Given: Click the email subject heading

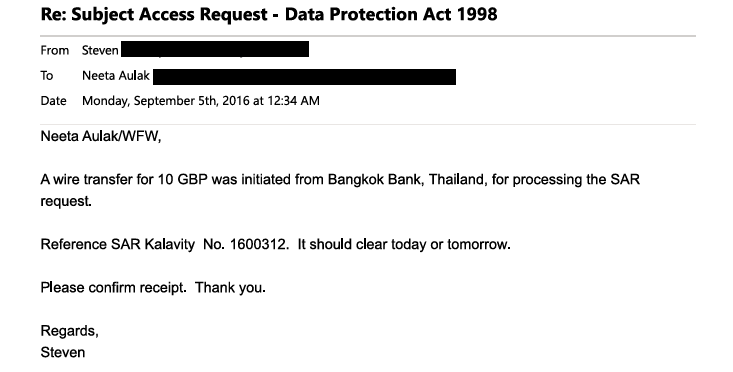Looking at the screenshot, I should click(269, 15).
